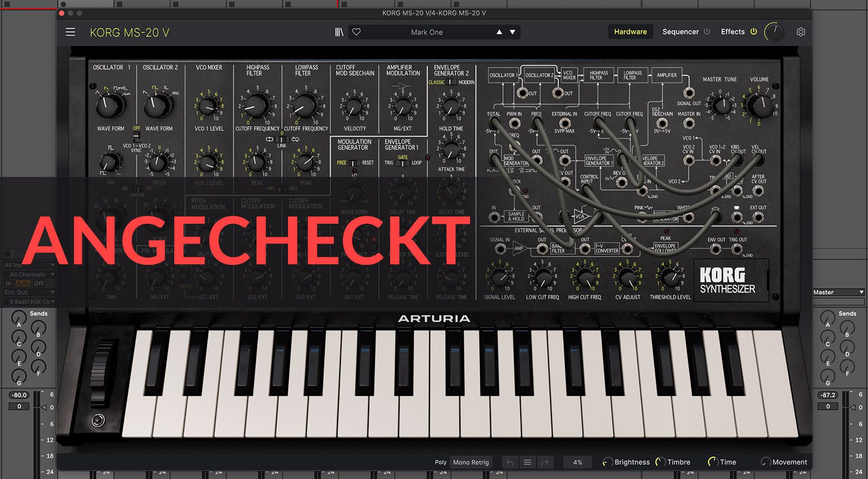This screenshot has width=868, height=479.
Task: Switch to the Hardware view
Action: point(630,32)
